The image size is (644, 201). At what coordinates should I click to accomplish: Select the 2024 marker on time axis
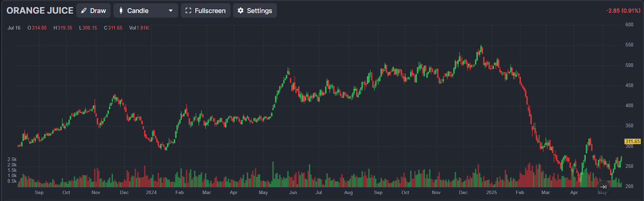tap(151, 193)
